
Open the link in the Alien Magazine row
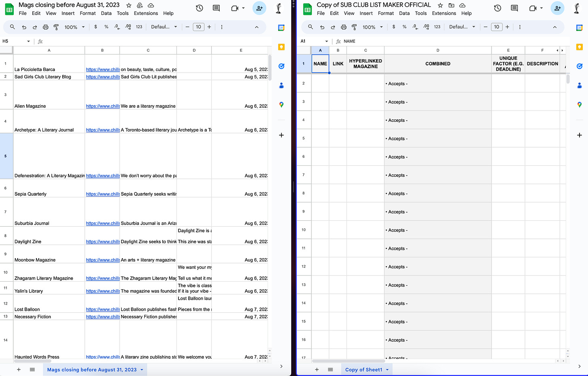[x=103, y=106]
